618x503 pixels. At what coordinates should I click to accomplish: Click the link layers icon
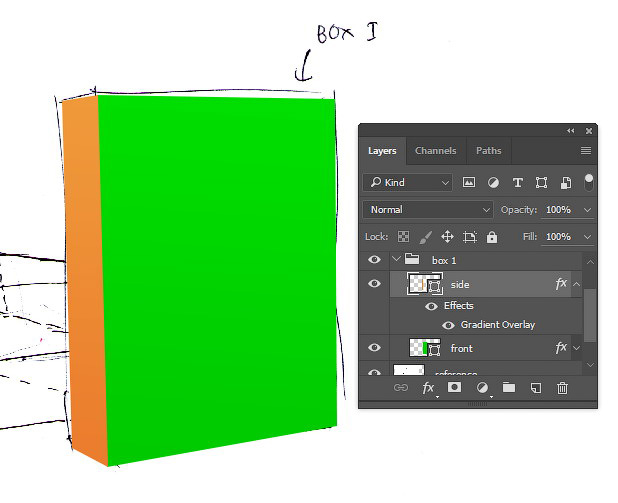click(x=400, y=387)
